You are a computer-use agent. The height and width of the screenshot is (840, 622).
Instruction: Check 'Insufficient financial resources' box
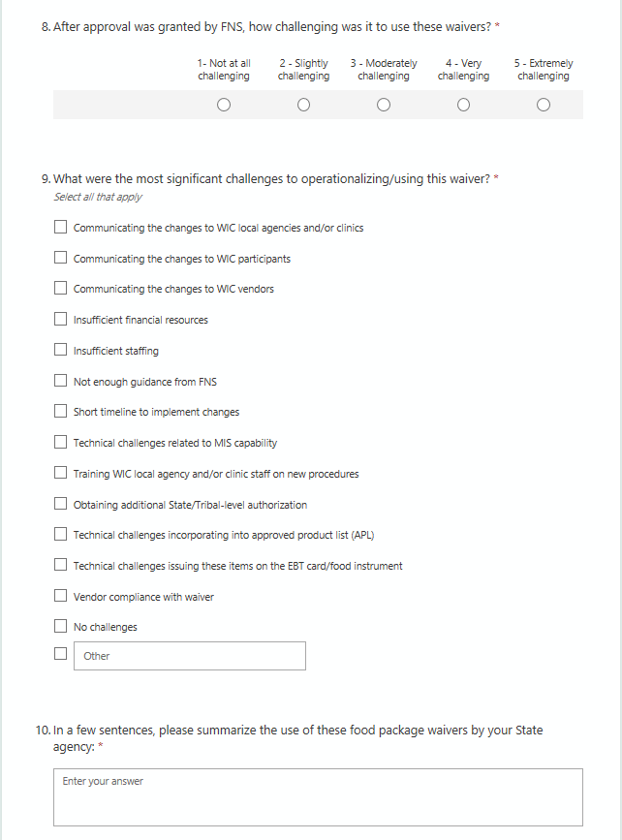pos(60,320)
